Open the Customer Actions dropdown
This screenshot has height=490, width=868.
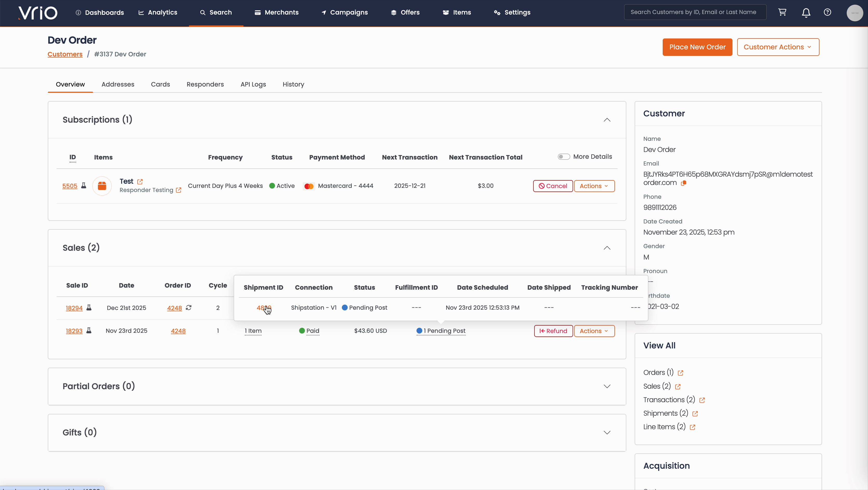coord(778,47)
